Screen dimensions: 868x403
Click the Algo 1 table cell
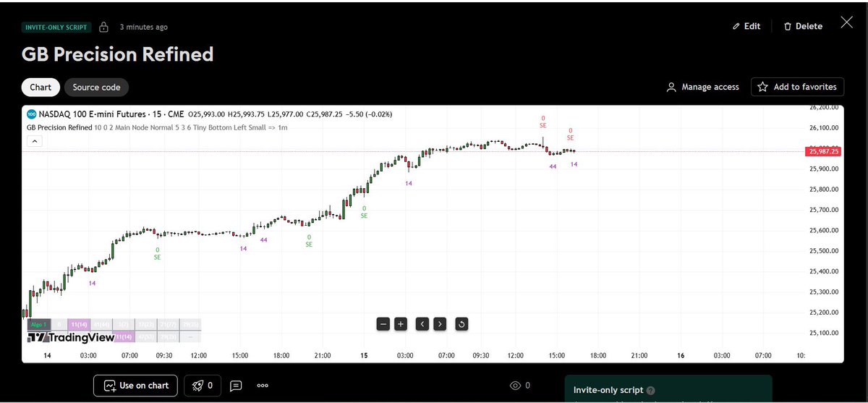pos(38,325)
